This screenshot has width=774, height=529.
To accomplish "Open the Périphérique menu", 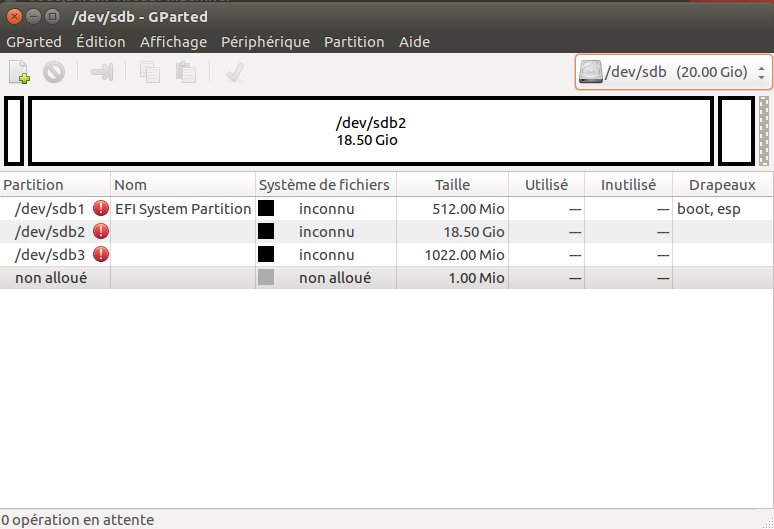I will 265,42.
